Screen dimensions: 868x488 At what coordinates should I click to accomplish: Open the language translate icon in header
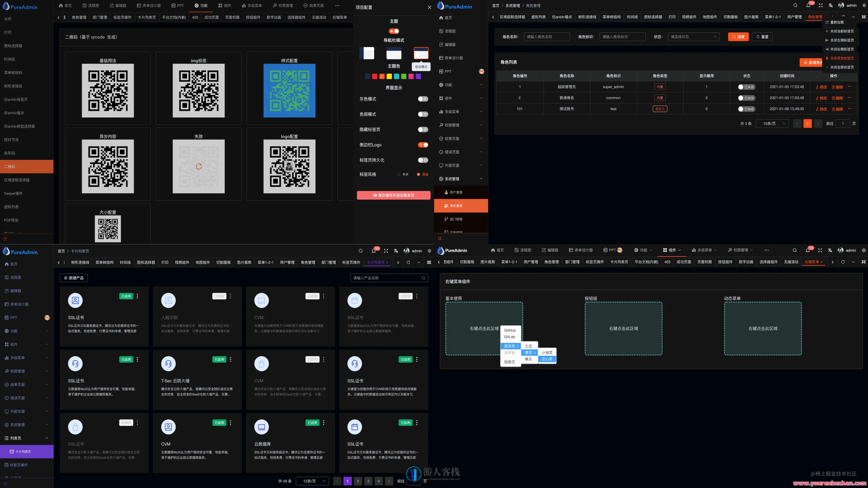tap(830, 5)
